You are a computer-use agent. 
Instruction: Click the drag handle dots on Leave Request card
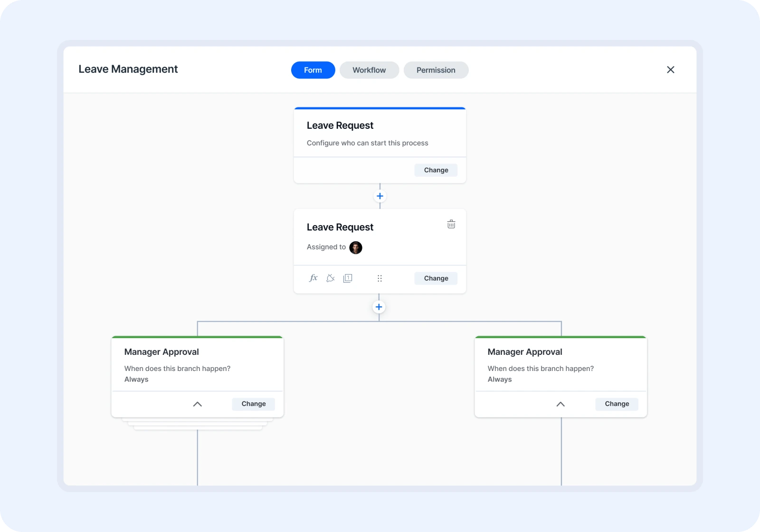(x=380, y=278)
